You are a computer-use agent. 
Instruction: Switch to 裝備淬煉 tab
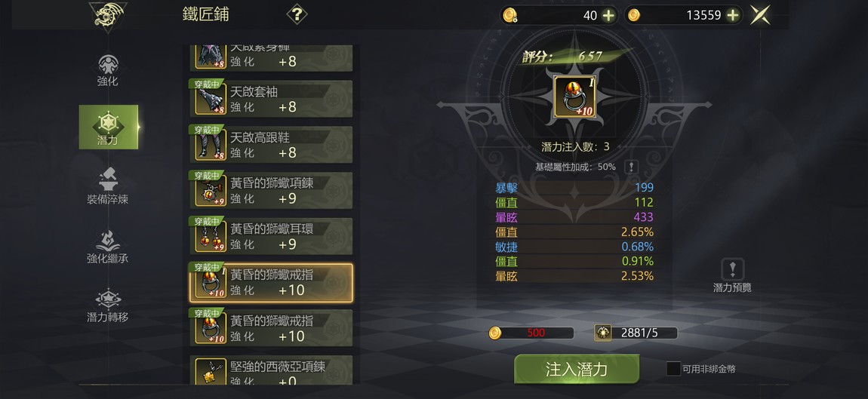tap(108, 187)
